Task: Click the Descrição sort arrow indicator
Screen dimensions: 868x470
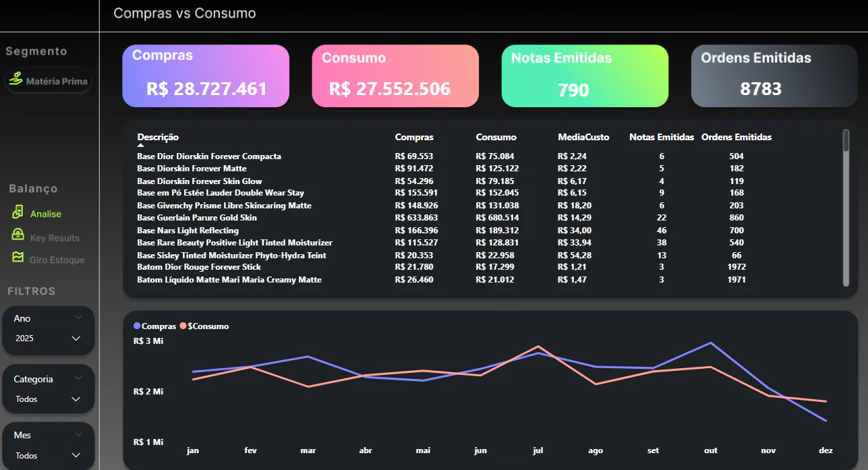Action: coord(141,145)
